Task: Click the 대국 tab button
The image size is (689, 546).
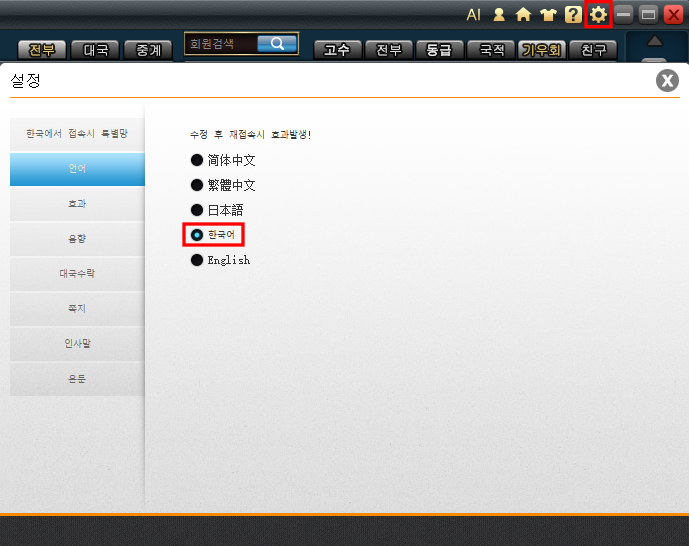Action: 95,50
